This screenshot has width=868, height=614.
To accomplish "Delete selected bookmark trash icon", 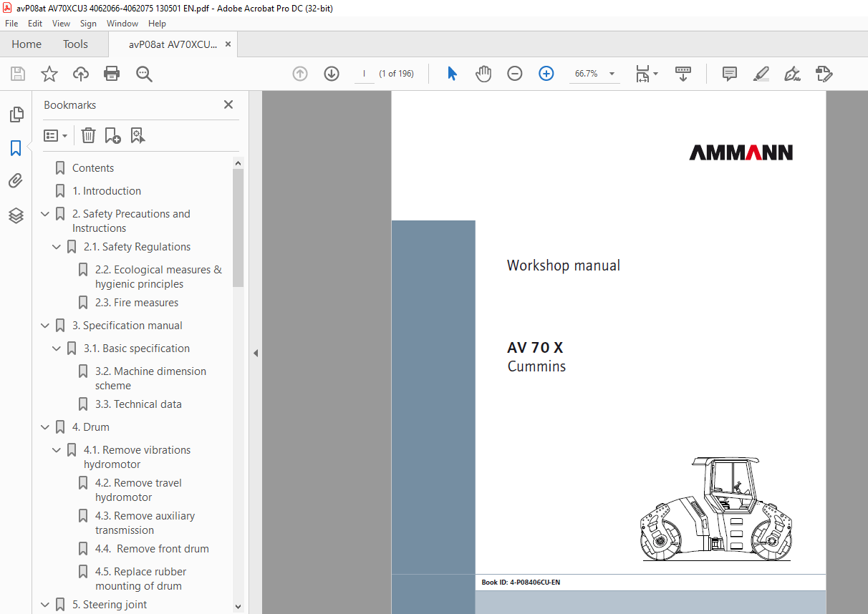I will [88, 135].
